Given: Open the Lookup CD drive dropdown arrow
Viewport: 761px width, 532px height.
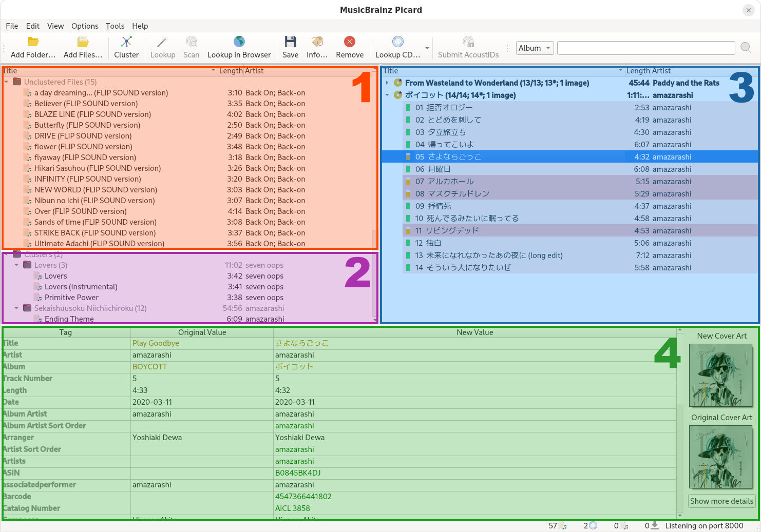Looking at the screenshot, I should point(427,48).
